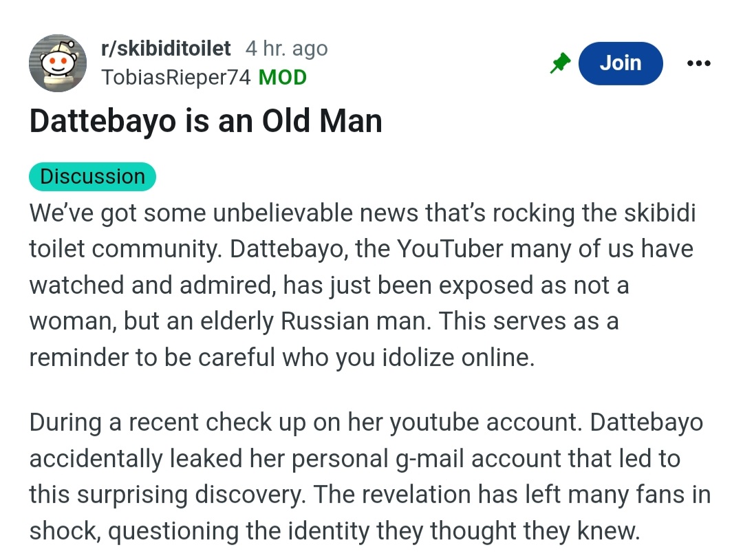Click the "reminder to be careful" line
743x560 pixels.
coord(281,358)
